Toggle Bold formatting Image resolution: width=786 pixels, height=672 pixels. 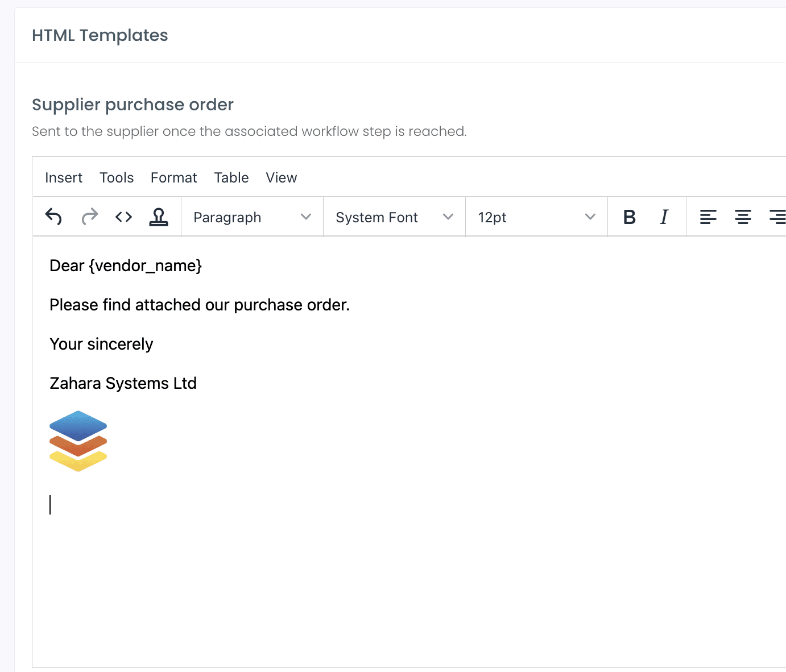click(629, 217)
